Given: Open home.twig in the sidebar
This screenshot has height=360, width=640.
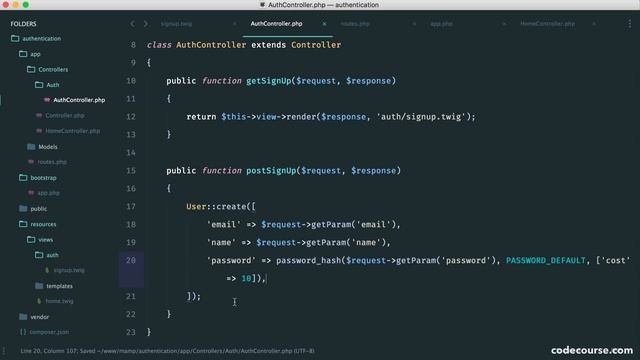Looking at the screenshot, I should [x=60, y=301].
